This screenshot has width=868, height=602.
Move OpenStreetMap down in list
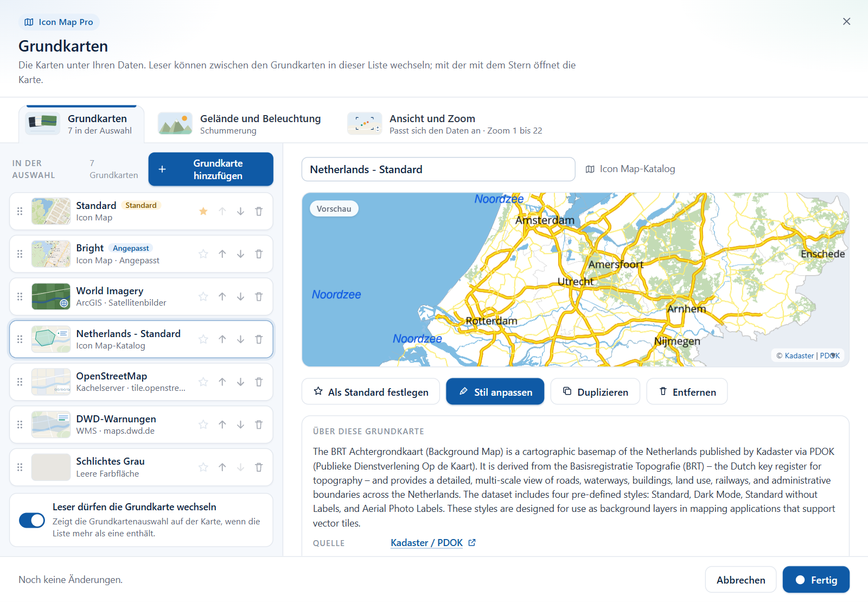(x=240, y=382)
